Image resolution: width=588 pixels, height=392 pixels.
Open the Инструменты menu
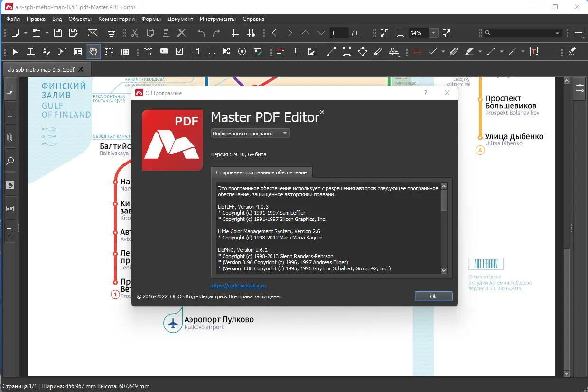click(x=217, y=19)
